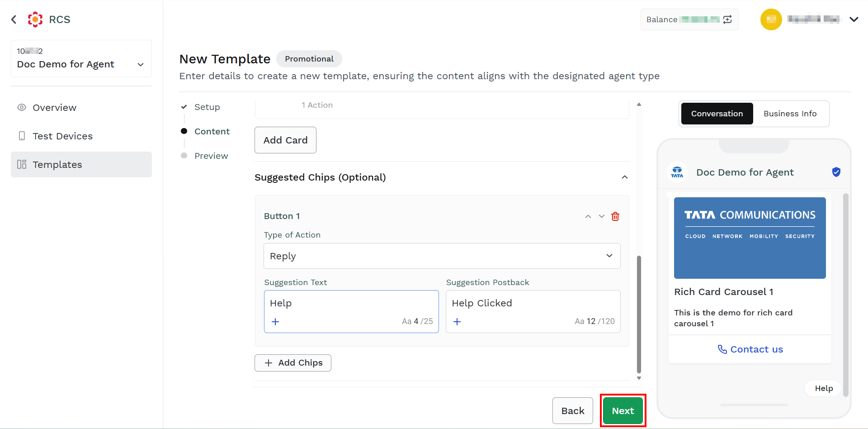Click the verified shield badge in preview

coord(836,172)
